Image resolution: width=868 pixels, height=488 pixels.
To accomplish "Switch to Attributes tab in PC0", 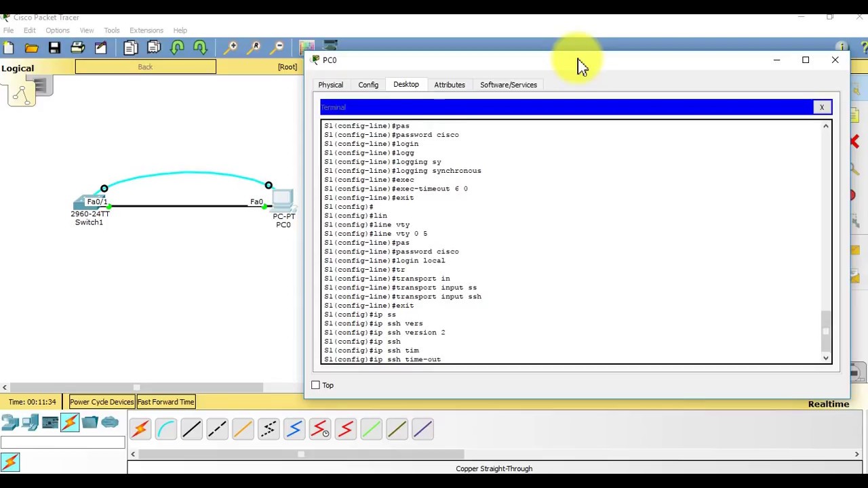I will click(x=450, y=85).
